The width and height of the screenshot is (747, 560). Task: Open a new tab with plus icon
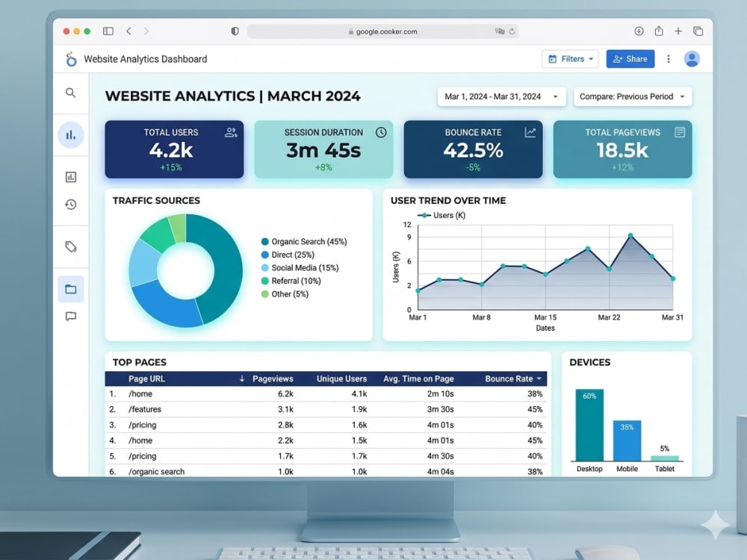coord(678,31)
